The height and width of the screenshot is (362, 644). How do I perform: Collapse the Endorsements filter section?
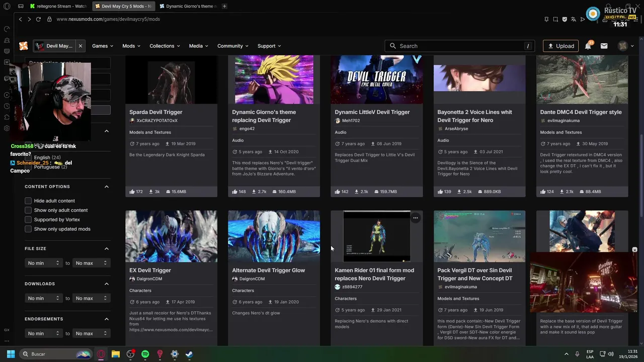pyautogui.click(x=107, y=319)
